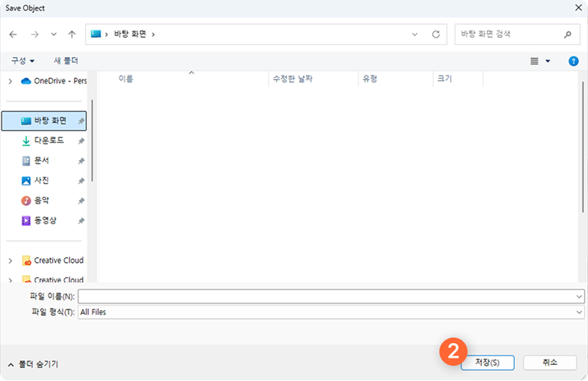Image resolution: width=588 pixels, height=381 pixels.
Task: Click 새 폴더 to create folder
Action: (66, 61)
